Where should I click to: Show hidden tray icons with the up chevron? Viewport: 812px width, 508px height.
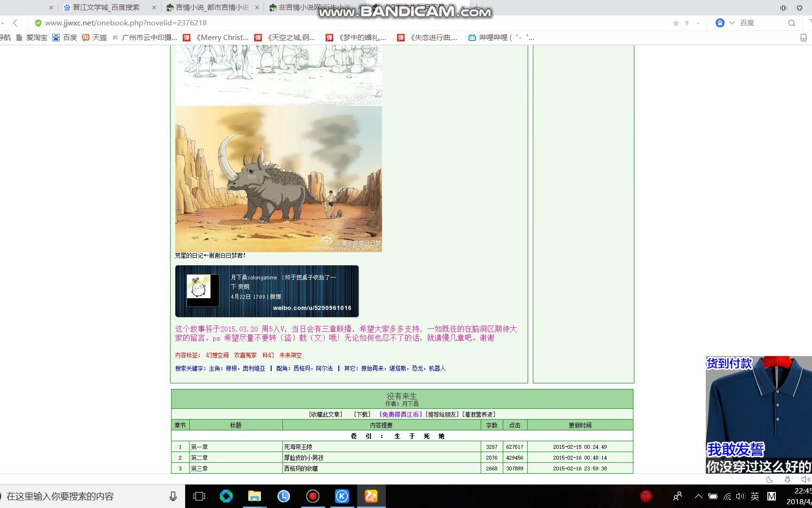click(x=699, y=496)
